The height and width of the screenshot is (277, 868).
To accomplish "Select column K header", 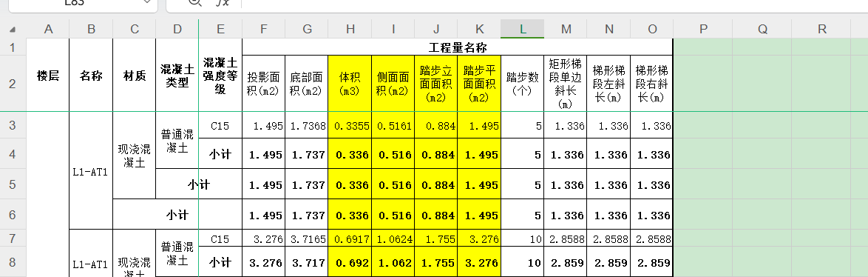I will point(479,30).
